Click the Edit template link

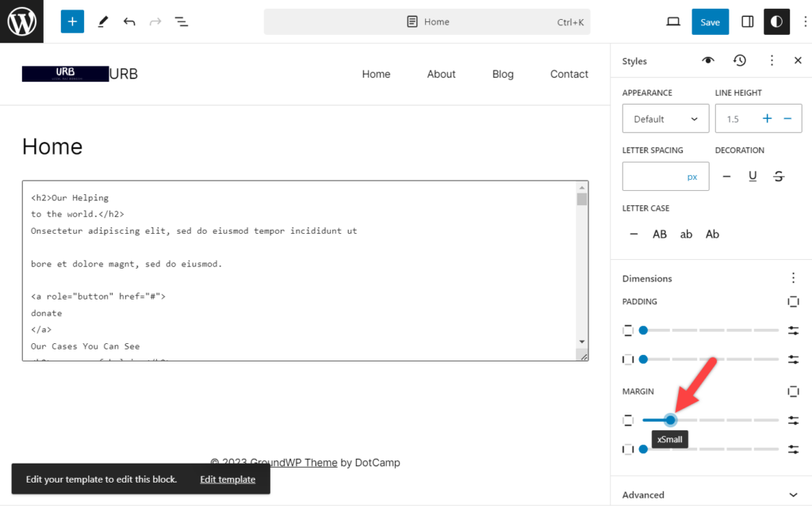click(228, 479)
